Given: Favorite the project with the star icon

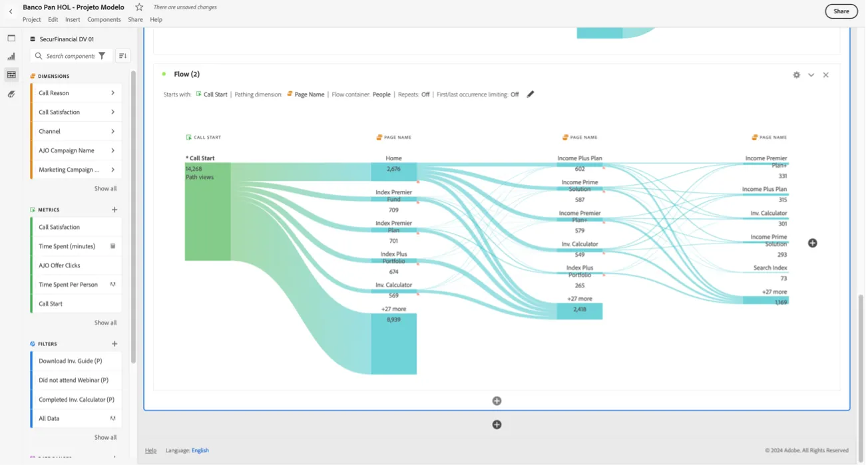Looking at the screenshot, I should pyautogui.click(x=139, y=7).
